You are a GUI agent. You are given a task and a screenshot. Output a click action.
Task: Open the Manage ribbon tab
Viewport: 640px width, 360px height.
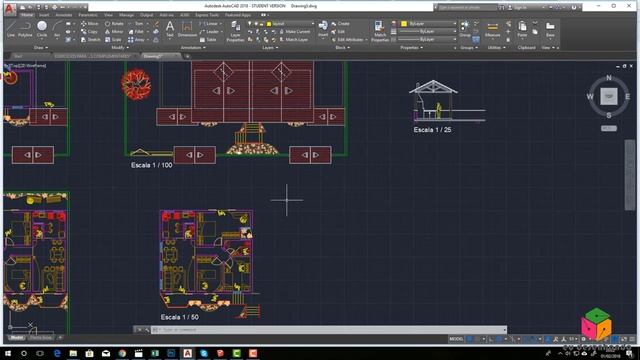[126, 15]
